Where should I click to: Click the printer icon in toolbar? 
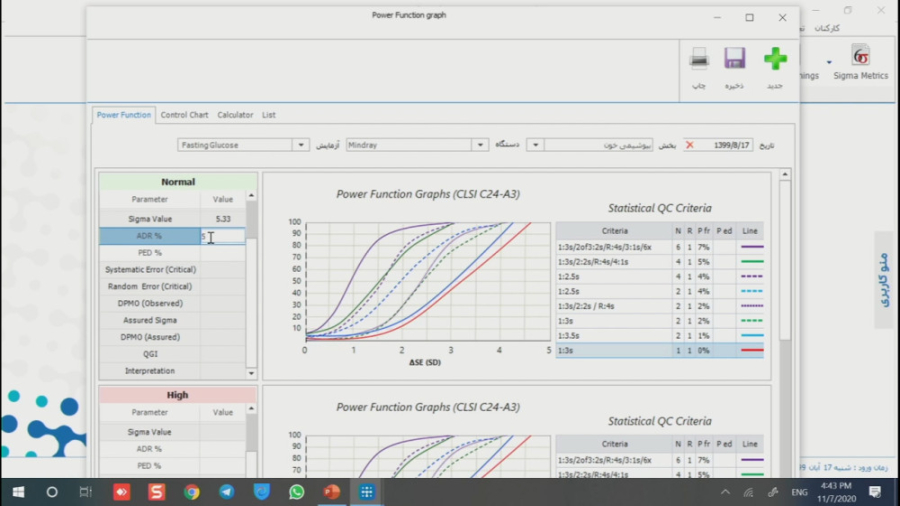coord(699,59)
